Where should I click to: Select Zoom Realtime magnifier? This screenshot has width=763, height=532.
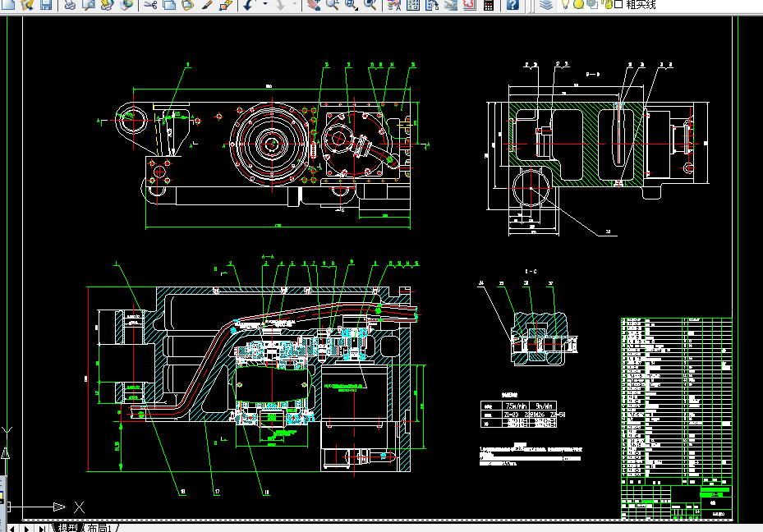point(333,5)
